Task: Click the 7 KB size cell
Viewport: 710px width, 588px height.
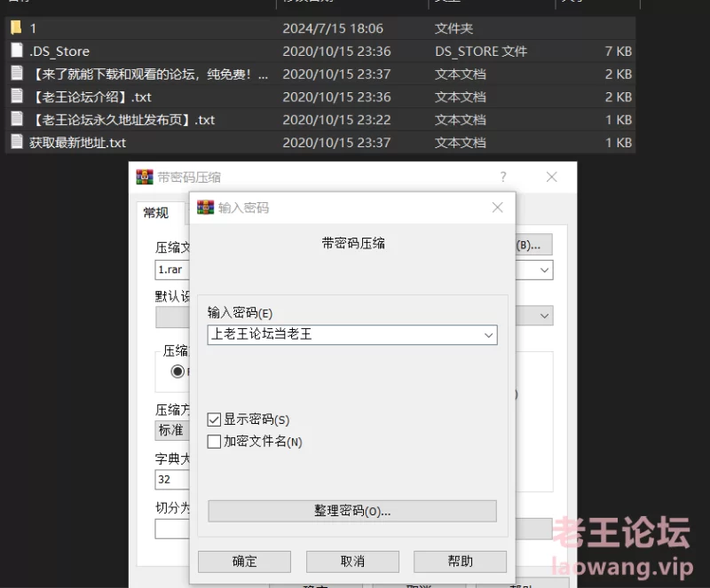Action: click(x=618, y=51)
